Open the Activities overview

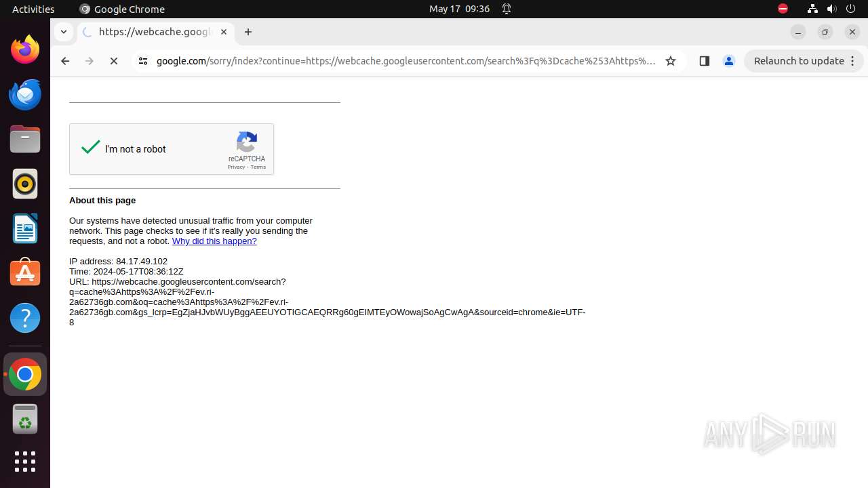pyautogui.click(x=33, y=9)
